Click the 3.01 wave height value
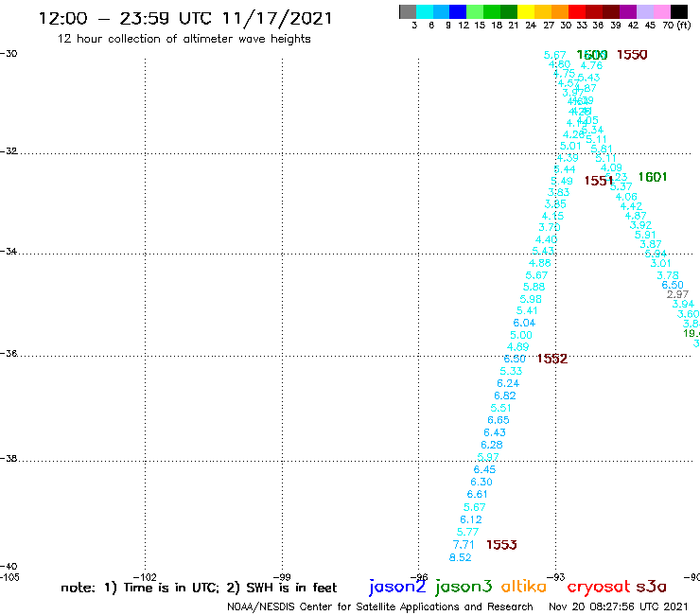The width and height of the screenshot is (700, 615). tap(660, 263)
